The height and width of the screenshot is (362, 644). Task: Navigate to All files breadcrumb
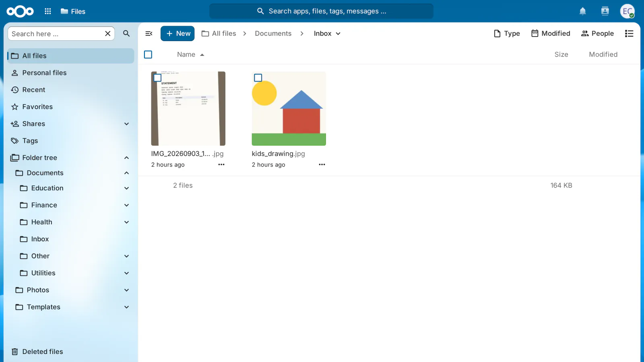(x=219, y=34)
